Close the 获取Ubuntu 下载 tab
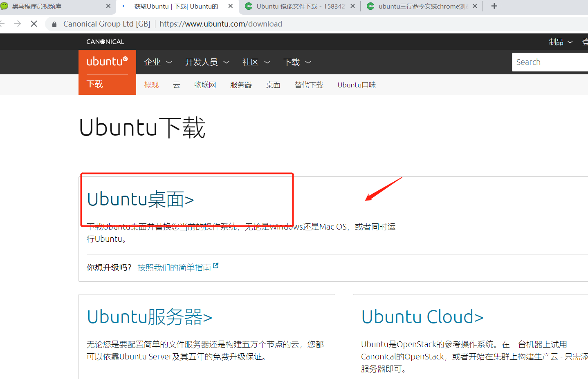 point(231,6)
